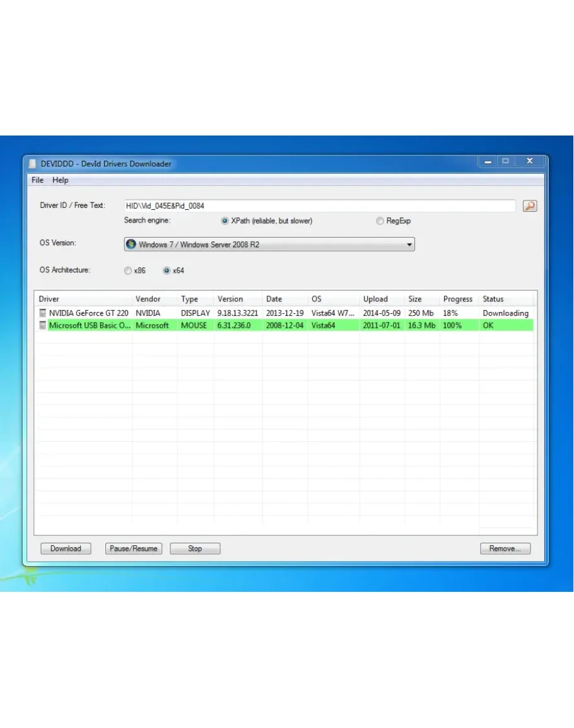Click in the Driver ID / Free Text field
The width and height of the screenshot is (574, 728).
319,206
